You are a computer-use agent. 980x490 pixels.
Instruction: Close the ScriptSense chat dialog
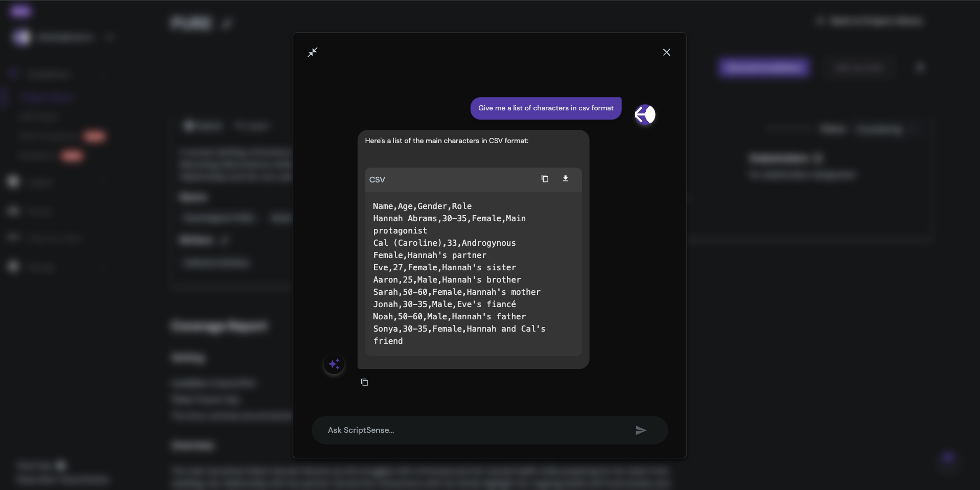click(666, 52)
